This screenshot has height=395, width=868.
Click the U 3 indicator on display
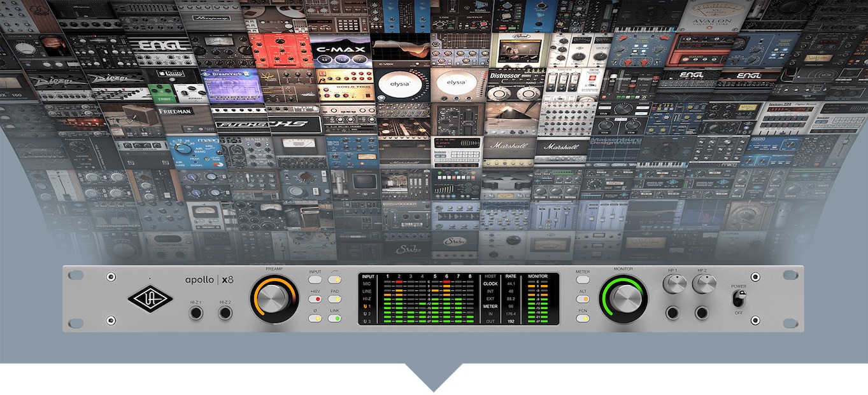coord(367,322)
